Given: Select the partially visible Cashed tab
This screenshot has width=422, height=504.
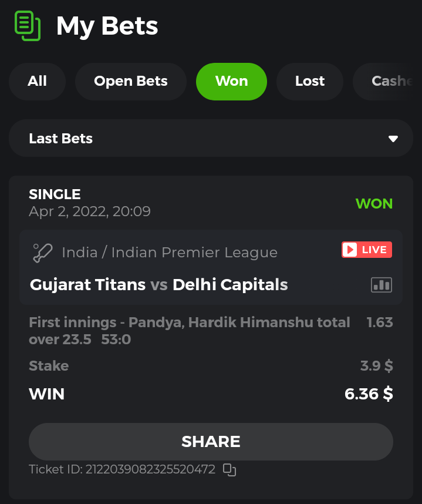Looking at the screenshot, I should pos(387,81).
